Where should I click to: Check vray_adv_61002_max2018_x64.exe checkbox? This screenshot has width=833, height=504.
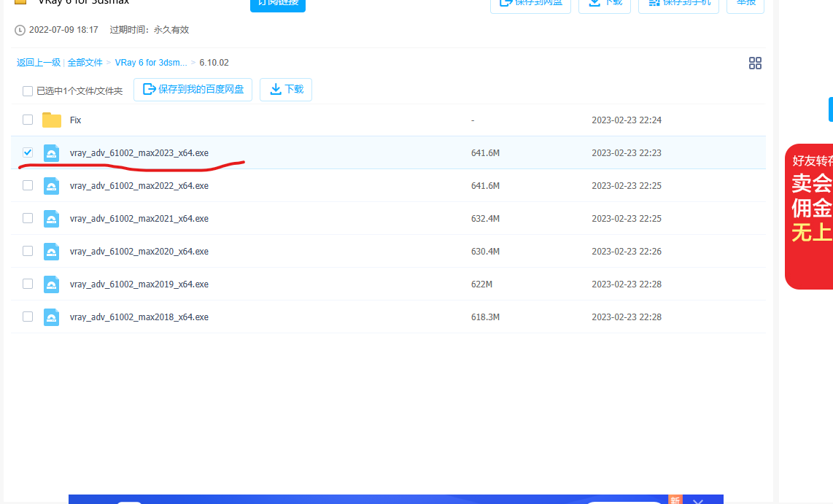(28, 317)
